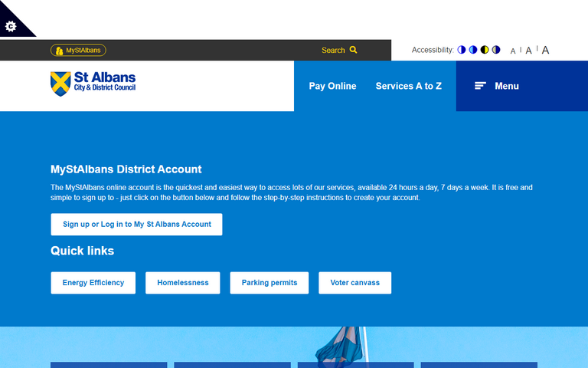Open the Homelessness quick link
This screenshot has height=368, width=588.
pos(182,283)
